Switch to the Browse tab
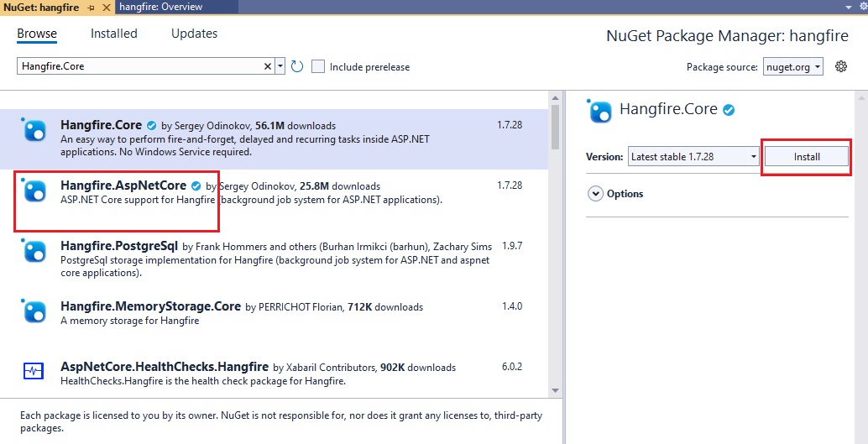This screenshot has height=444, width=868. coord(37,34)
